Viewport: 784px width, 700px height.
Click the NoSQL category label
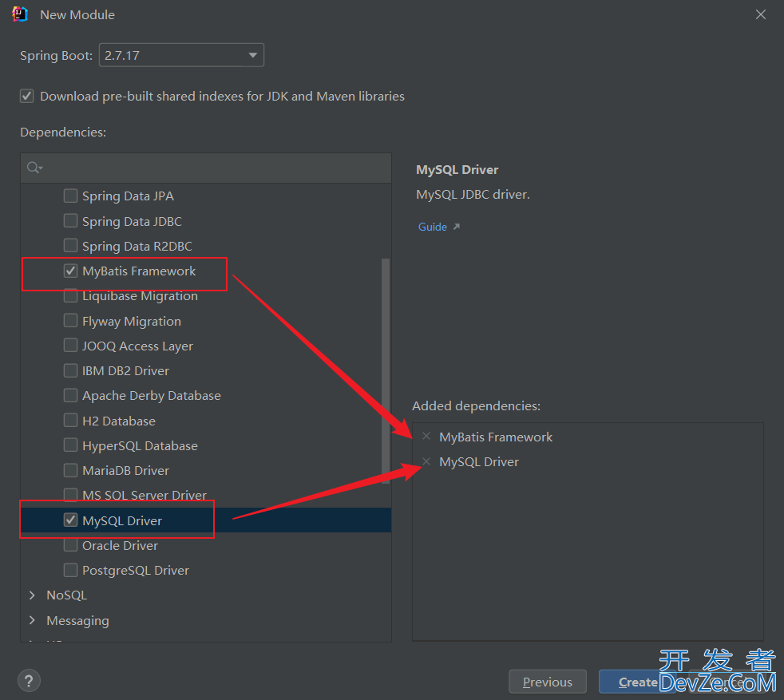(66, 595)
